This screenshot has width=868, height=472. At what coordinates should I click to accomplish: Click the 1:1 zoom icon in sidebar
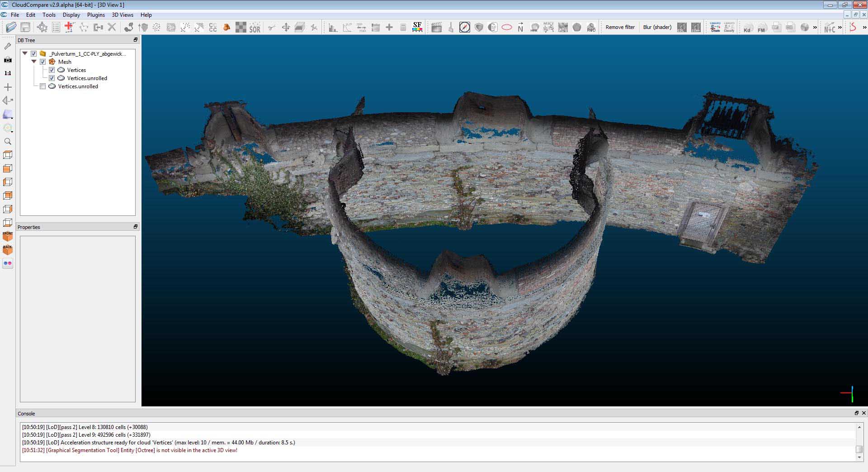(8, 73)
